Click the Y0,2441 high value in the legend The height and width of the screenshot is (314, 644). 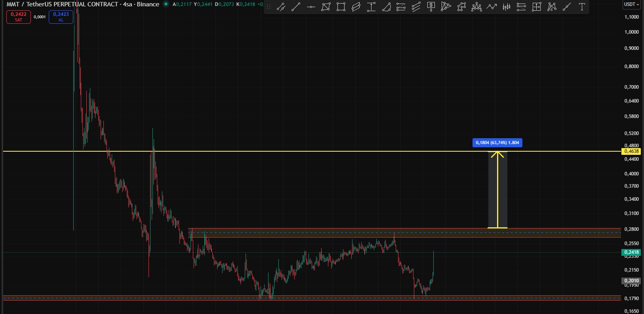pos(204,4)
